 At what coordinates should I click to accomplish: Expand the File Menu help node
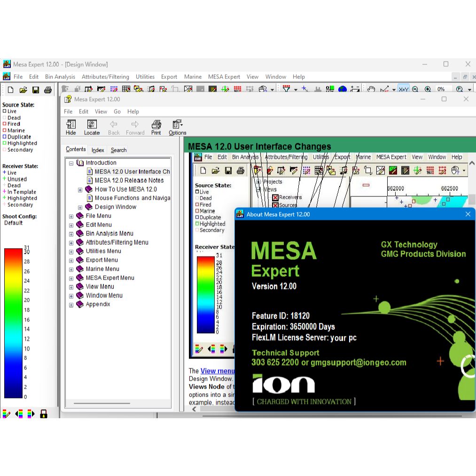point(71,217)
